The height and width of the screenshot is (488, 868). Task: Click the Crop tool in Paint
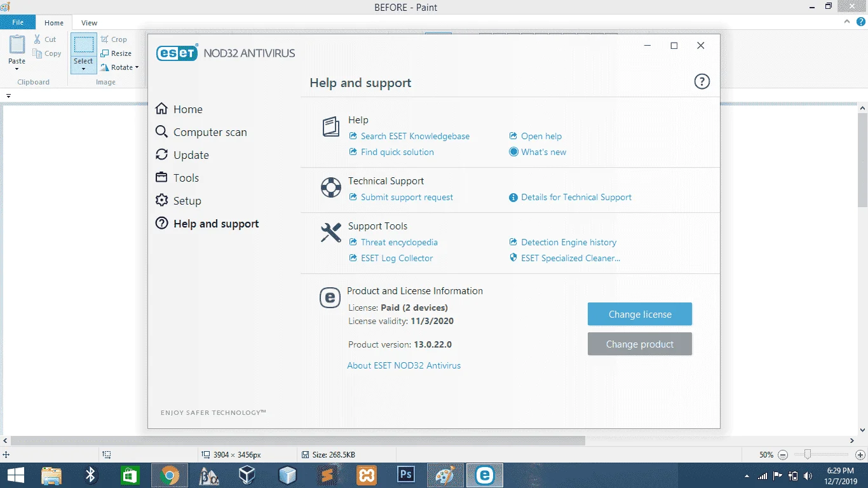(x=114, y=39)
